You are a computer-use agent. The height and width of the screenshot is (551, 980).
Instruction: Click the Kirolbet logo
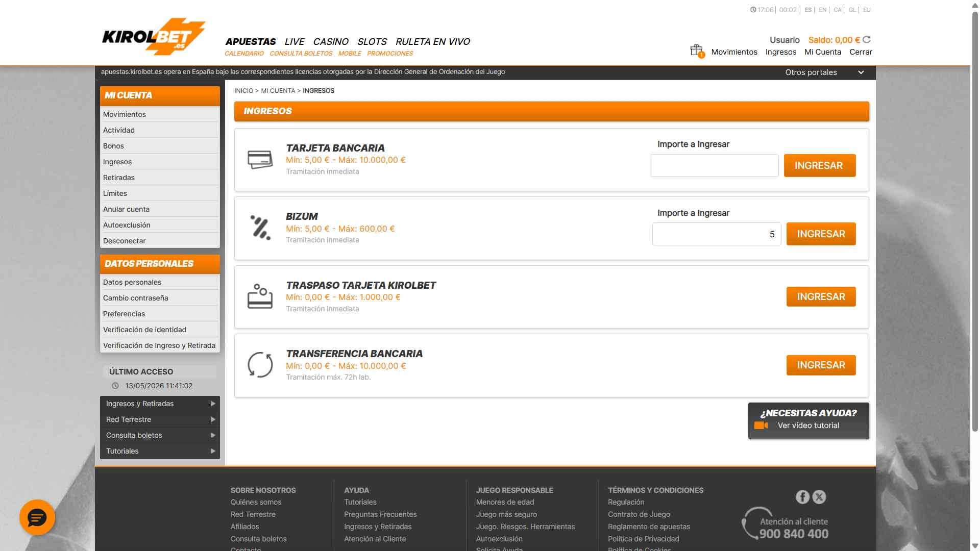pos(154,36)
